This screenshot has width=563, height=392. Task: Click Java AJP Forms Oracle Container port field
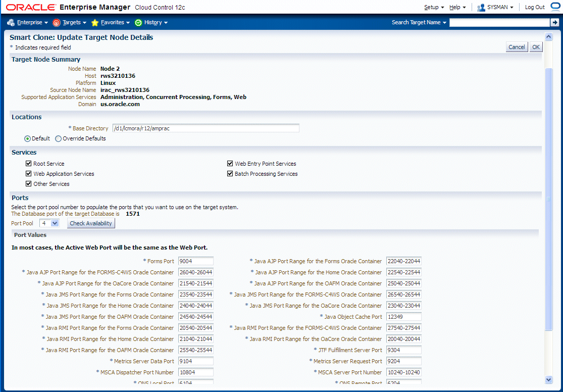point(403,261)
